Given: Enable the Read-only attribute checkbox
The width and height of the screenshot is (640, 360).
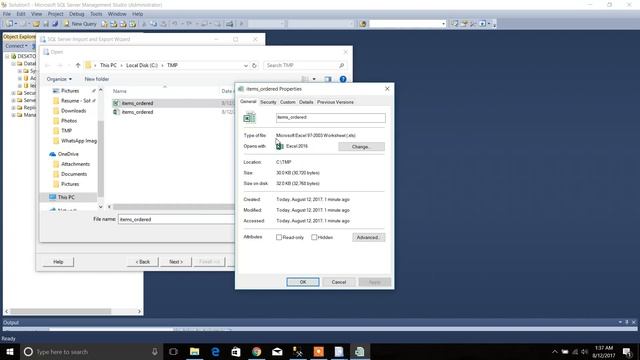Looking at the screenshot, I should click(279, 237).
